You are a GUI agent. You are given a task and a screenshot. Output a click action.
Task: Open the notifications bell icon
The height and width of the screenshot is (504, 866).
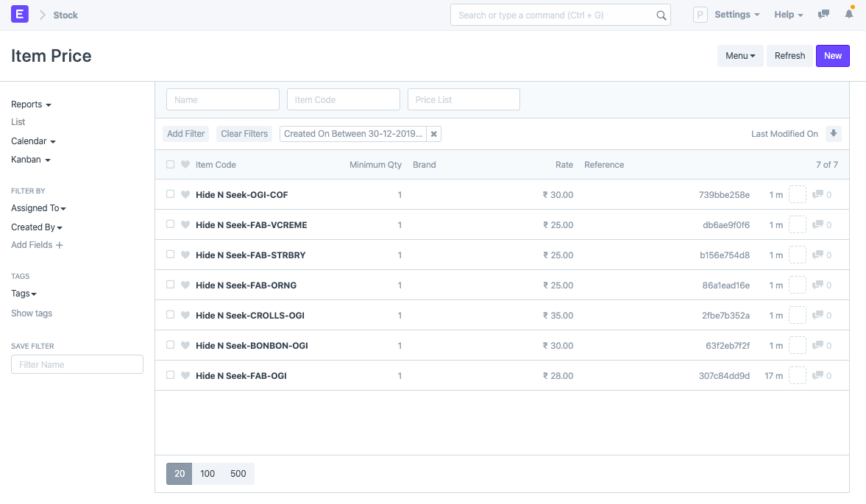849,15
